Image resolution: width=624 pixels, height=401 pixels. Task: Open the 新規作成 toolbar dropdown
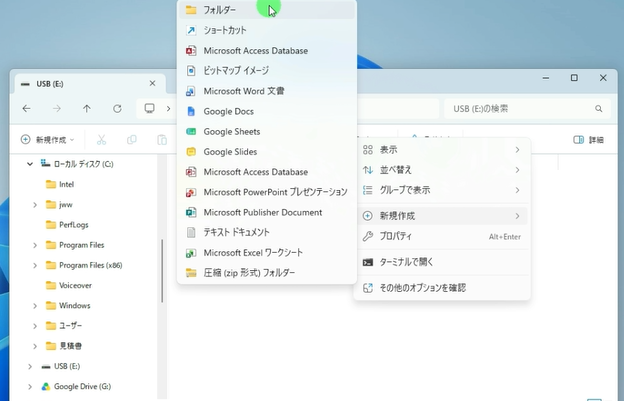tap(47, 140)
